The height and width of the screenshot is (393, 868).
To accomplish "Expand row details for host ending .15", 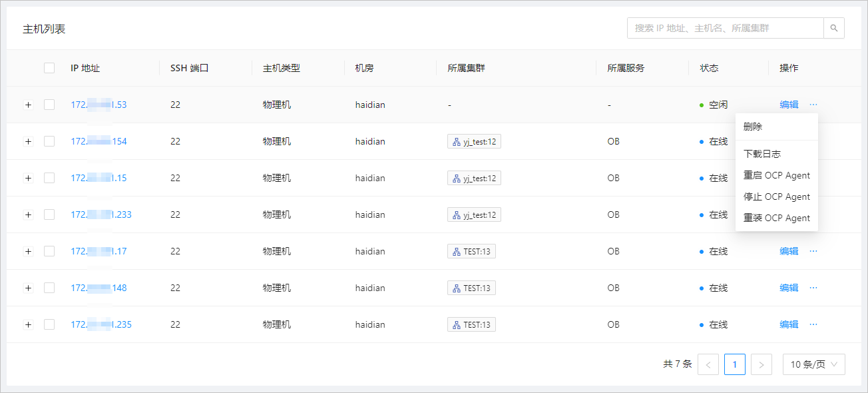I will point(28,178).
